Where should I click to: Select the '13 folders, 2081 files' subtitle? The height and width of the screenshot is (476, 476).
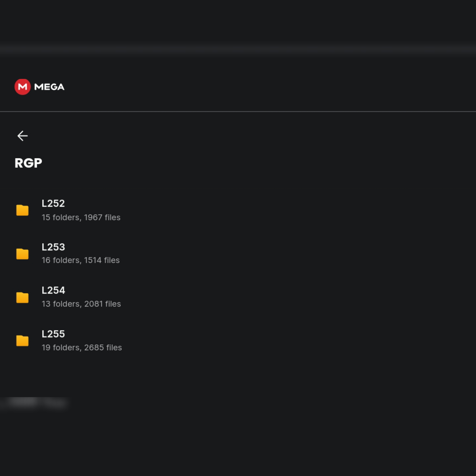point(81,304)
